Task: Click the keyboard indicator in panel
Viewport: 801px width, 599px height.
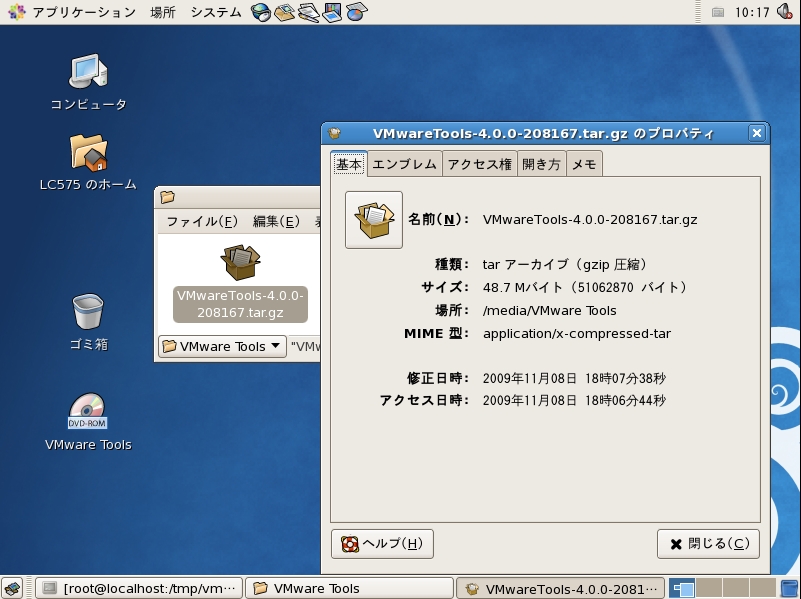Action: tap(718, 12)
